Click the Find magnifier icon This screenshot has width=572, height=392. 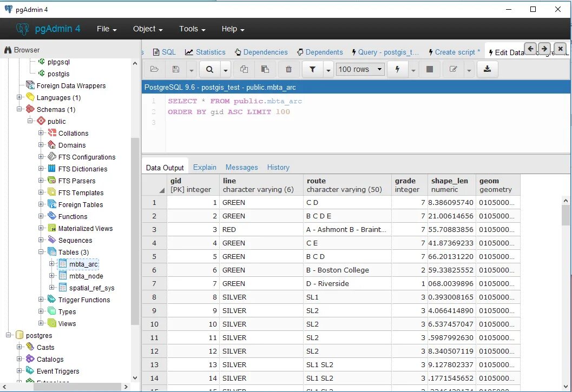(x=210, y=69)
